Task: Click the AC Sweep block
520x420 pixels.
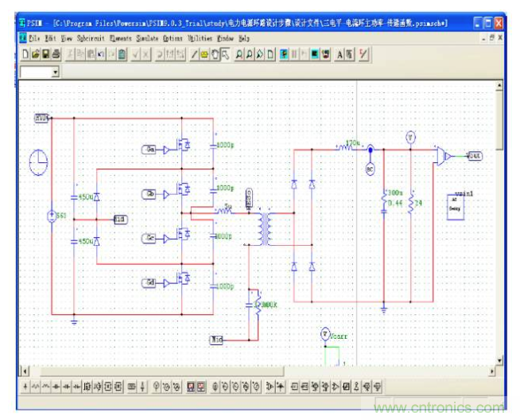Action: pos(460,205)
